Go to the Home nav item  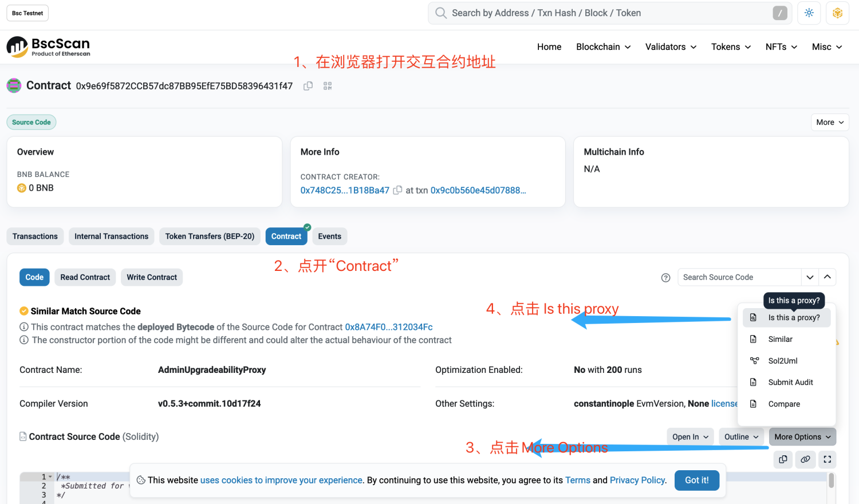pyautogui.click(x=549, y=47)
